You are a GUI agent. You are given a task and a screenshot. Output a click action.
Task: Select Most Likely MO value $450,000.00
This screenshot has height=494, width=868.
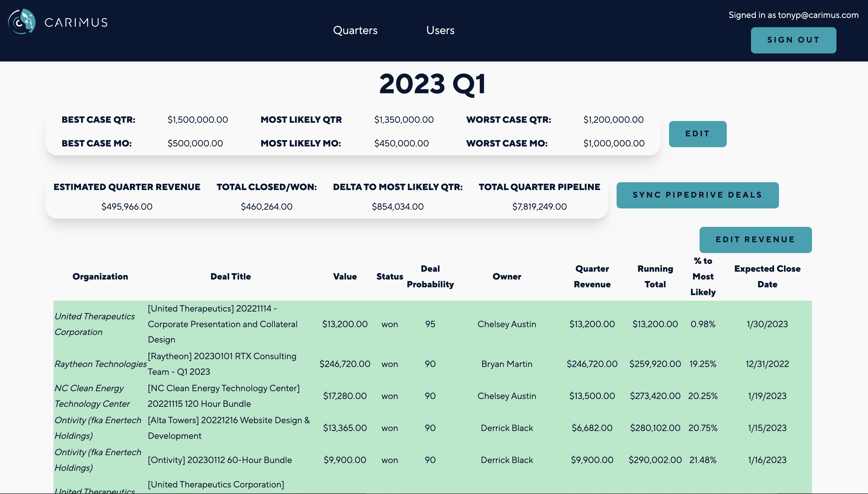coord(401,143)
